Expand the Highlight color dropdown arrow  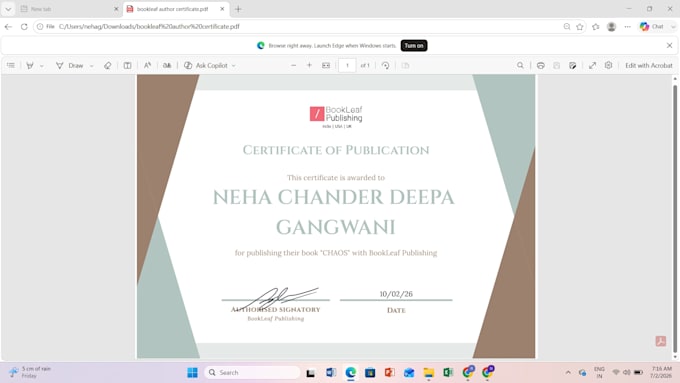pos(42,66)
